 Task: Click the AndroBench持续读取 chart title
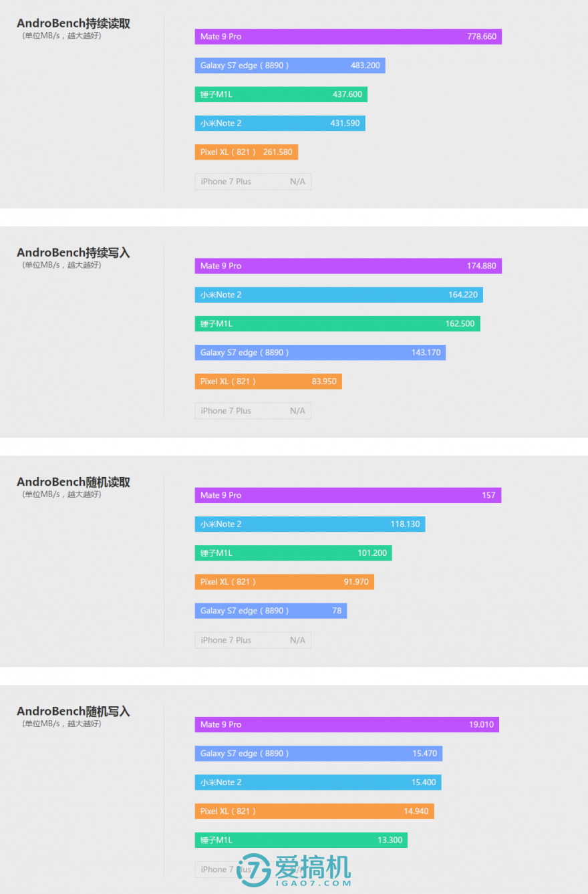tap(73, 24)
